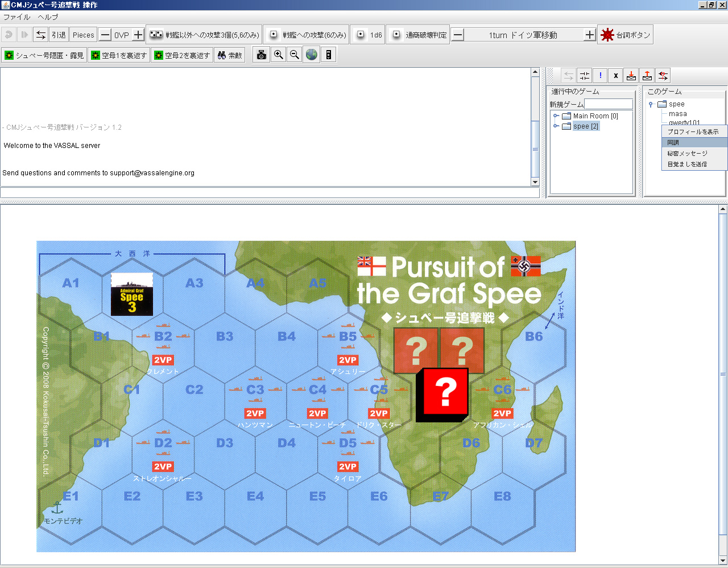Click the server controls swap-arrows icon
The image size is (728, 568).
pos(40,35)
